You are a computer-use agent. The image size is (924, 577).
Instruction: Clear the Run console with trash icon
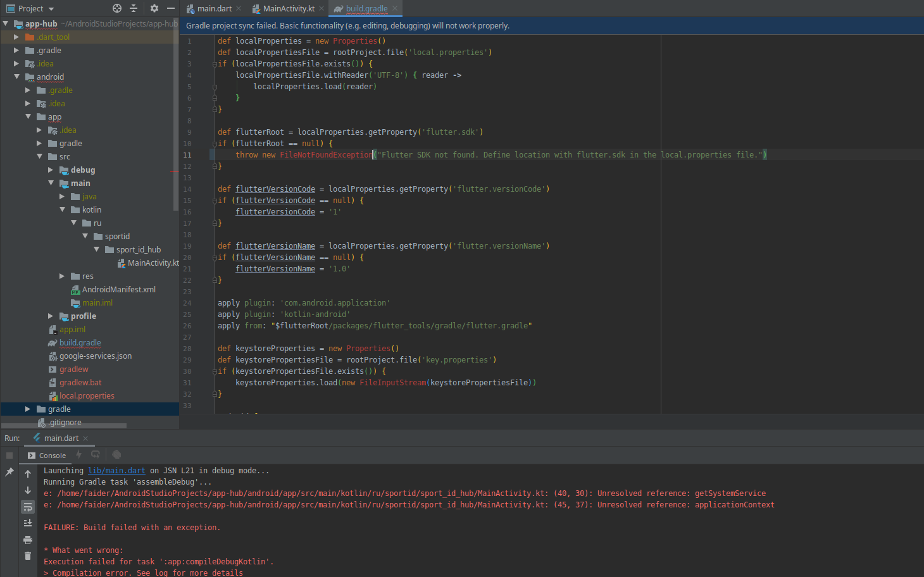coord(28,555)
